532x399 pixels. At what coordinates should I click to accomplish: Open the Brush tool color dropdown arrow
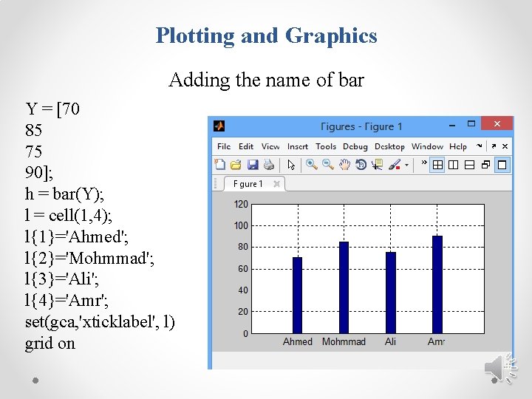406,166
